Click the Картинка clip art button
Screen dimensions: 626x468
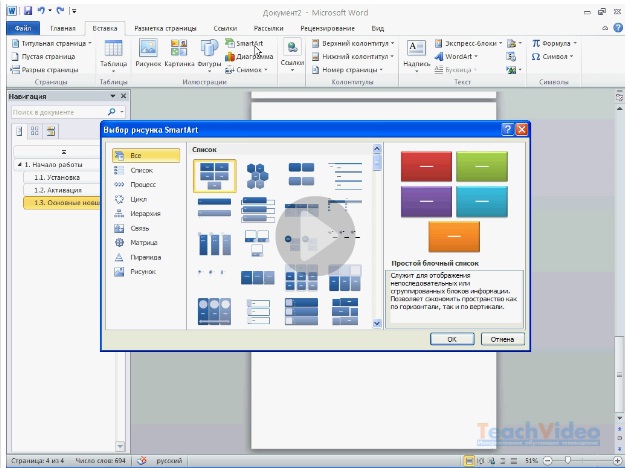pyautogui.click(x=179, y=53)
